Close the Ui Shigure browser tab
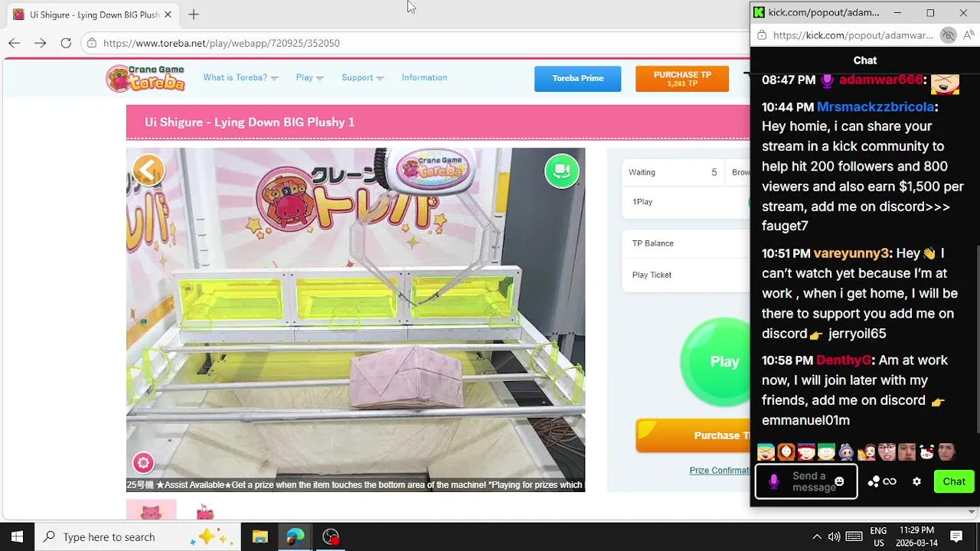 168,15
